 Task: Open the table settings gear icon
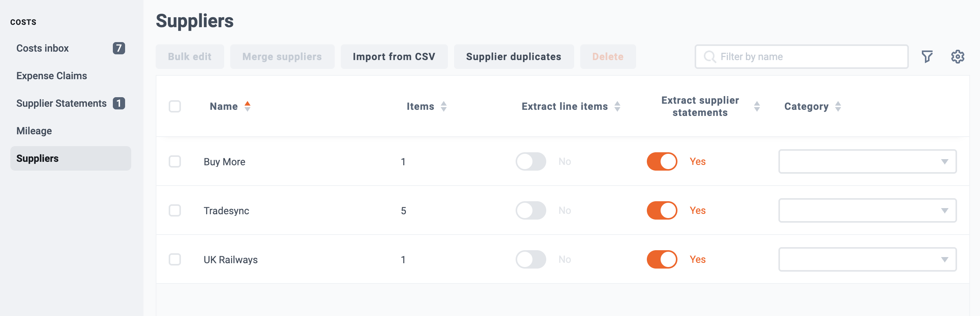[957, 57]
